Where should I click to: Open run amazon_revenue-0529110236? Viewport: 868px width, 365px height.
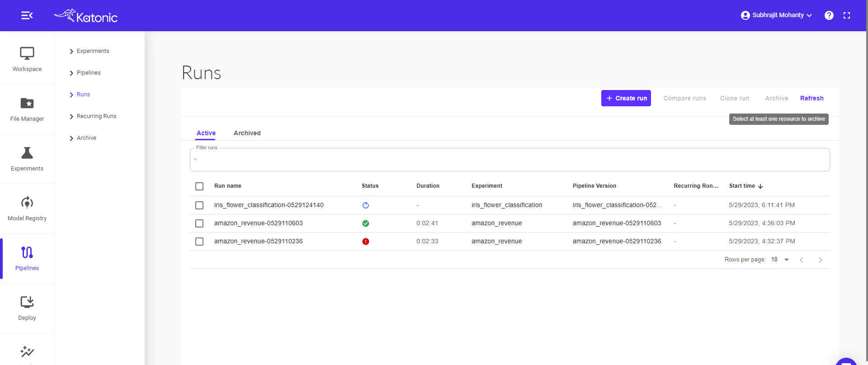(259, 241)
